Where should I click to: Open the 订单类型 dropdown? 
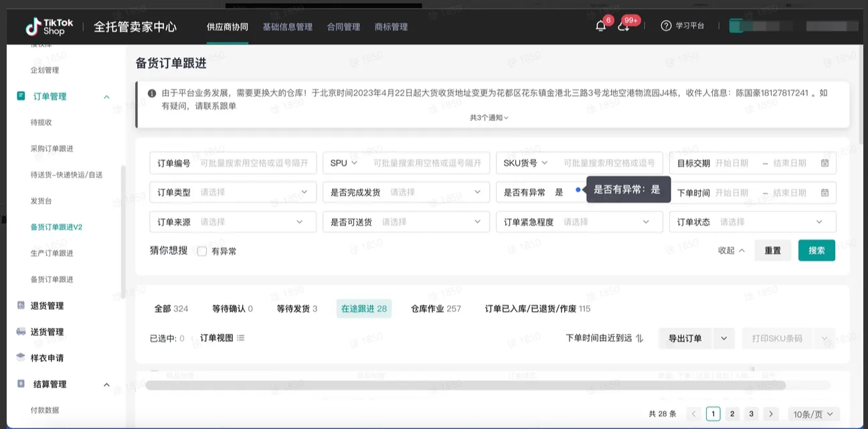(x=233, y=192)
